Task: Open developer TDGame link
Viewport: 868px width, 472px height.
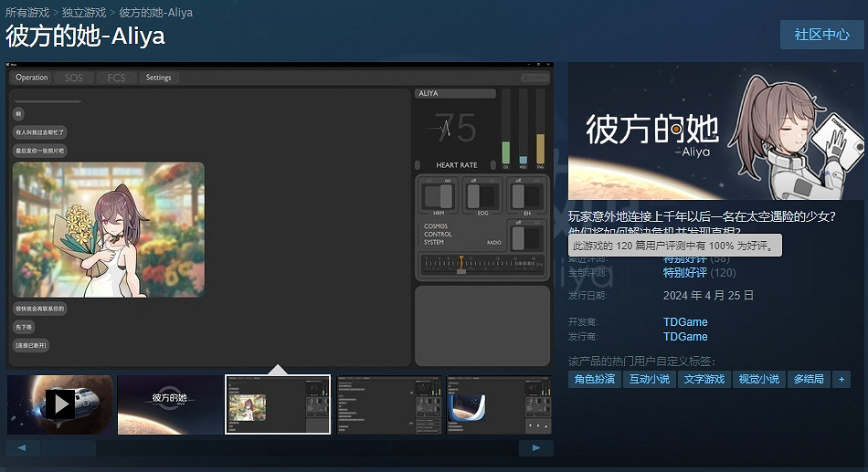Action: click(x=685, y=322)
